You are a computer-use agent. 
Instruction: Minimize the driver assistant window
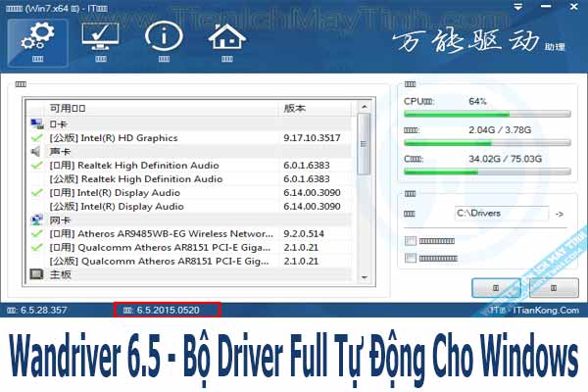[546, 7]
